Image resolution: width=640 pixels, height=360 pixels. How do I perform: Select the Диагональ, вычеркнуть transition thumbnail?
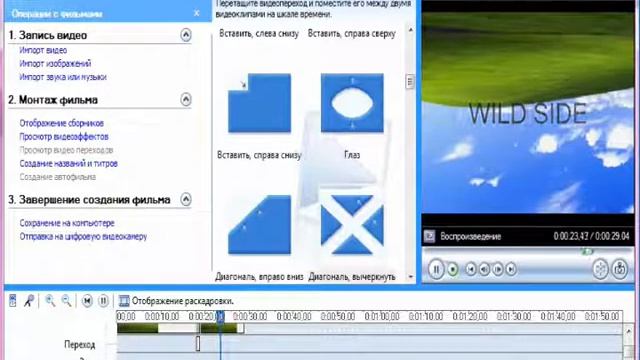coord(352,225)
